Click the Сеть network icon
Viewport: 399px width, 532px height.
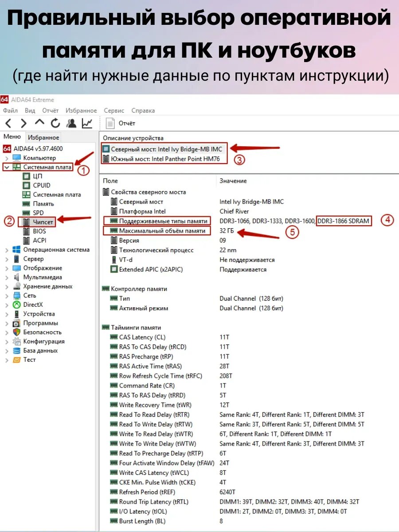tap(16, 295)
